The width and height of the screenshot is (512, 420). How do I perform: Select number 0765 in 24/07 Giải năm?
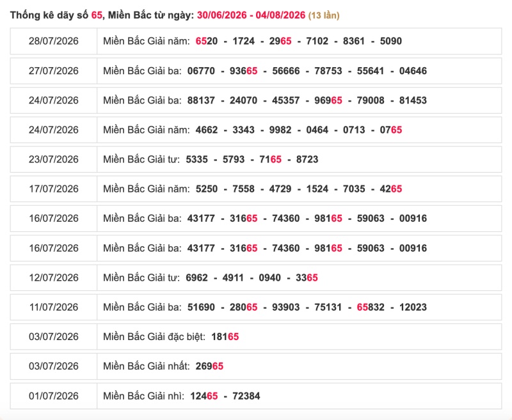pyautogui.click(x=390, y=130)
